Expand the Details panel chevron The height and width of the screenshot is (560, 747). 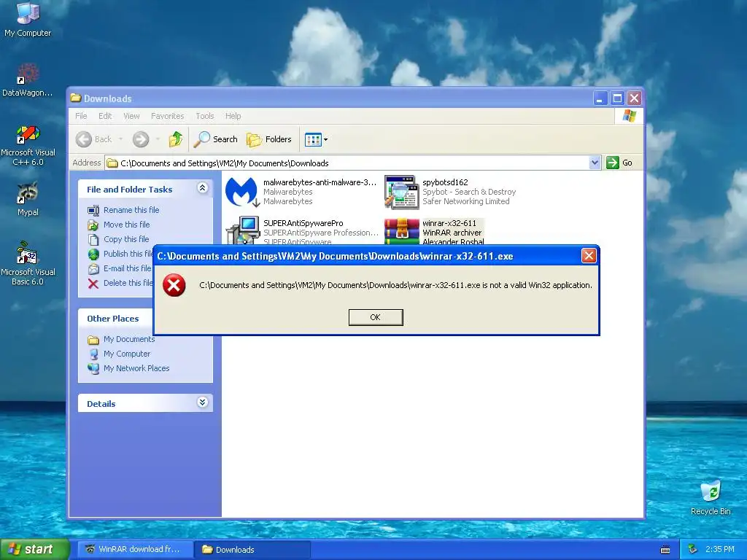(203, 402)
